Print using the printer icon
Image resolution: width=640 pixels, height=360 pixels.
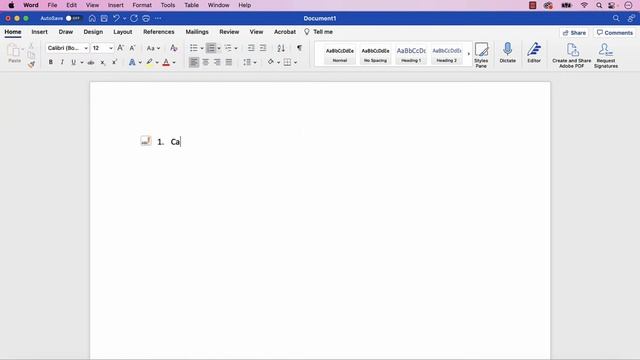pos(146,18)
